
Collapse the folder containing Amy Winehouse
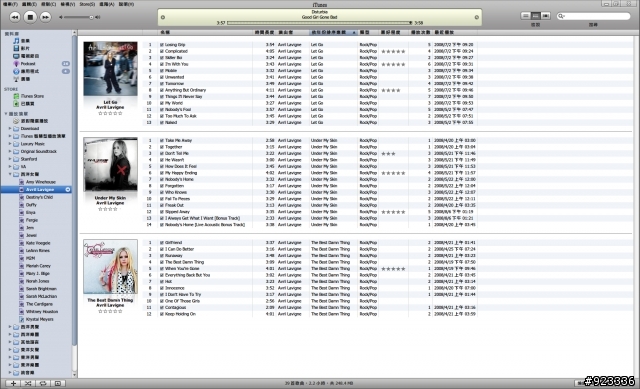coord(10,174)
